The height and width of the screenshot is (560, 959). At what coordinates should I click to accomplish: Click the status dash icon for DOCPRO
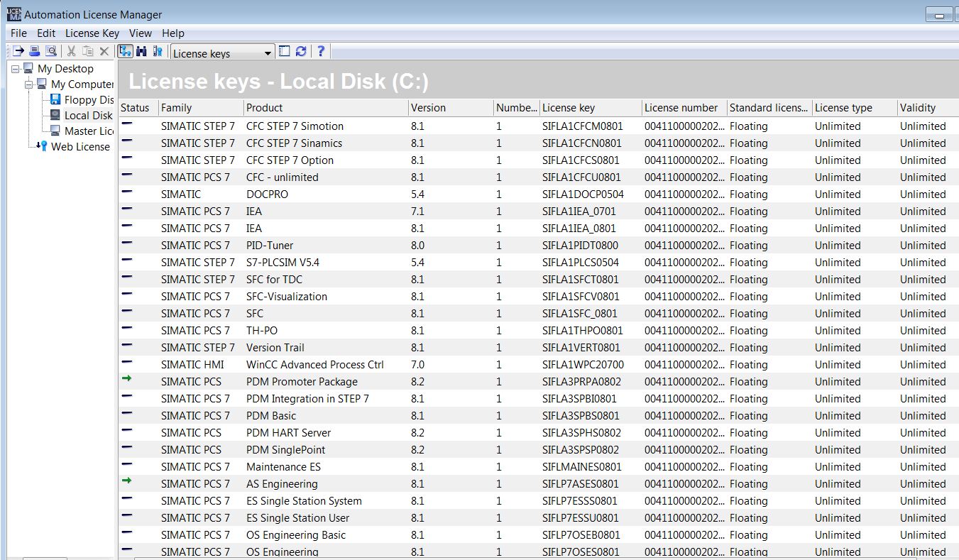(x=126, y=192)
